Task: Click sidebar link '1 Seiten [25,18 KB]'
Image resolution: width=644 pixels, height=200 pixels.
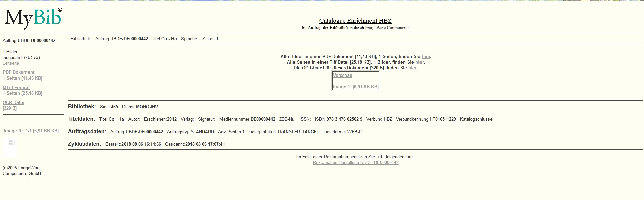Action: tap(22, 93)
